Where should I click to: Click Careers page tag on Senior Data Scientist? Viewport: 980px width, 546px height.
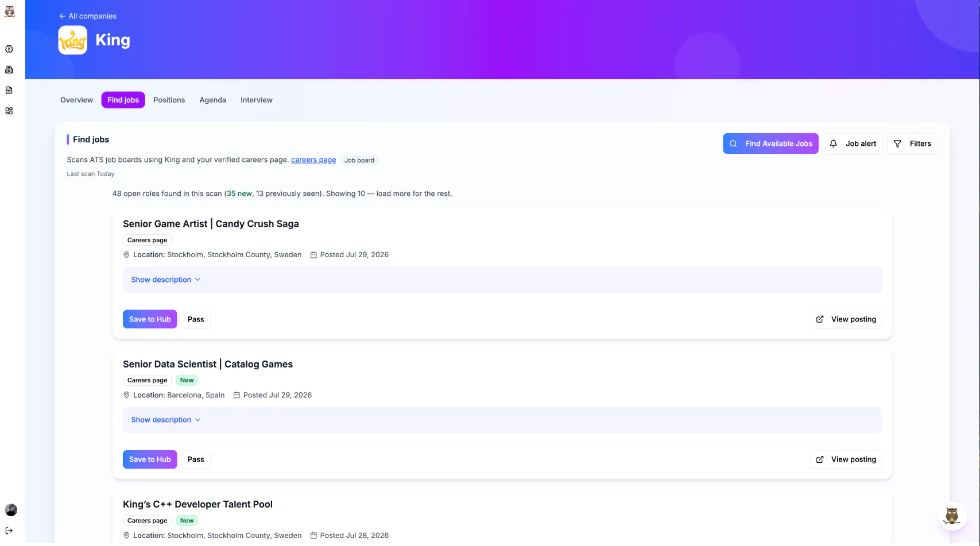point(147,380)
